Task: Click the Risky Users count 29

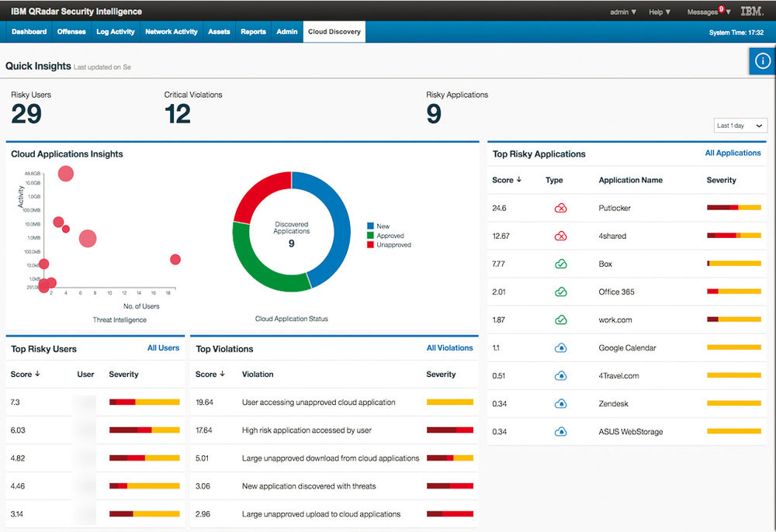Action: [26, 114]
